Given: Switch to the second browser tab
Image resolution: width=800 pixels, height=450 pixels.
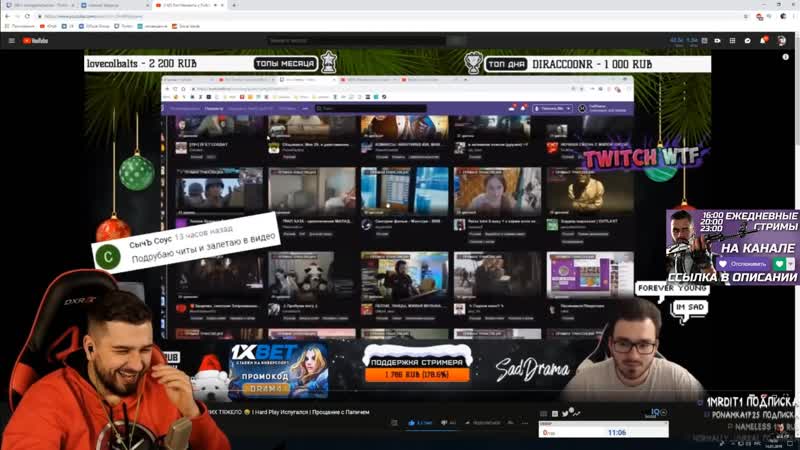Looking at the screenshot, I should tap(113, 5).
